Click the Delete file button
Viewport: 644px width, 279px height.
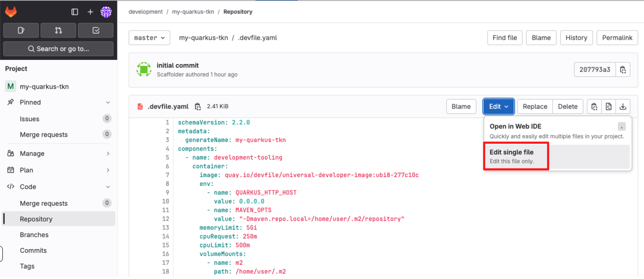568,107
